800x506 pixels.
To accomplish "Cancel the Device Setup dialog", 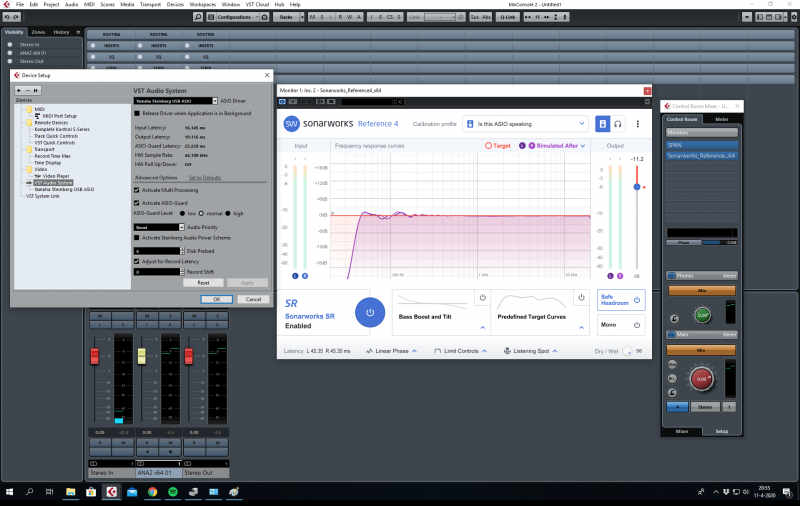I will click(253, 299).
